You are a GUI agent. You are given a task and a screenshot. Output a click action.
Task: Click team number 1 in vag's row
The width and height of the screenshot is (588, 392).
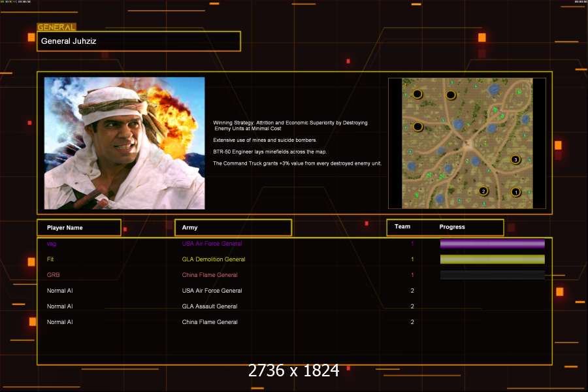click(412, 244)
